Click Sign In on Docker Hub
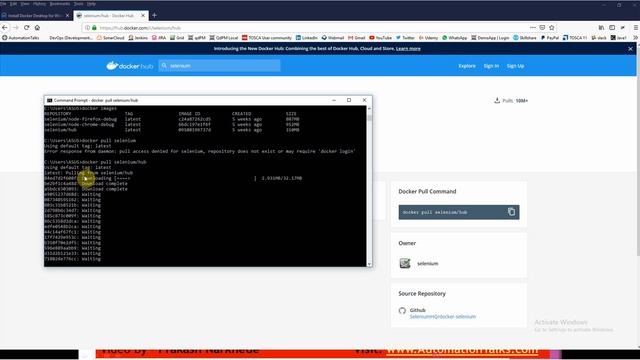Viewport: 640px width, 360px height. point(491,66)
